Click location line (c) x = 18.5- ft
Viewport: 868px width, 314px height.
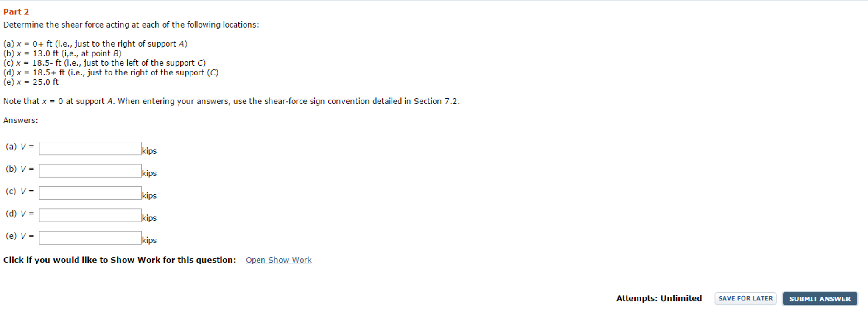point(104,63)
